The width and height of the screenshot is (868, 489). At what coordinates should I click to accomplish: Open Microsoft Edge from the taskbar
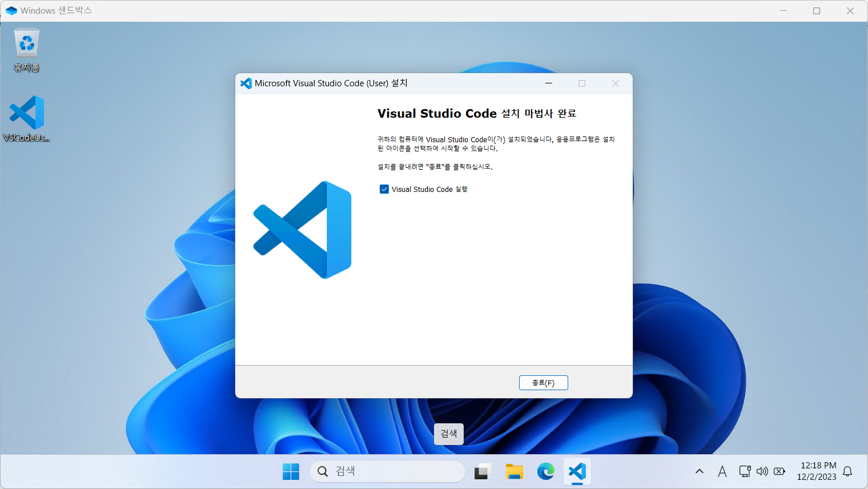546,471
